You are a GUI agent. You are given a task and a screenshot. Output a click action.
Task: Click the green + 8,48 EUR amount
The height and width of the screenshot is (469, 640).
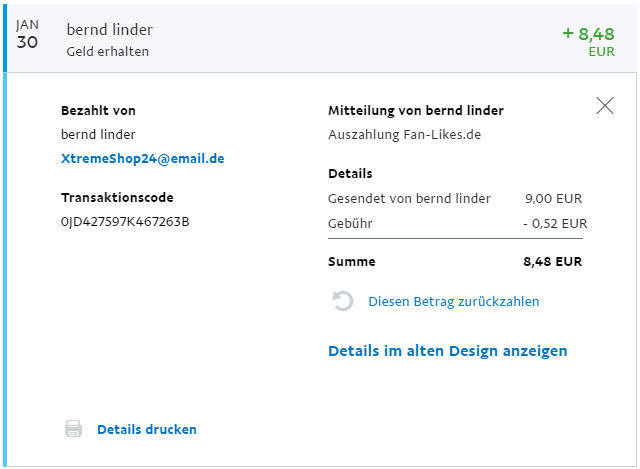(x=588, y=38)
